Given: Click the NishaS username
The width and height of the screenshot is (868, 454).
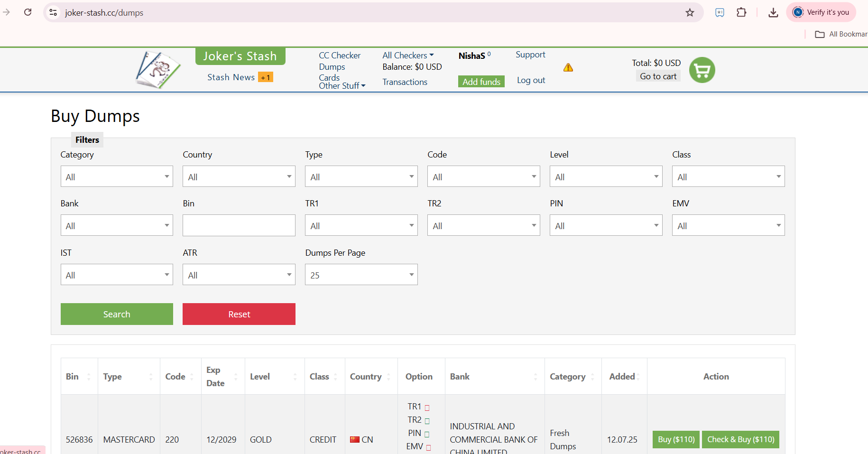Looking at the screenshot, I should pyautogui.click(x=472, y=56).
